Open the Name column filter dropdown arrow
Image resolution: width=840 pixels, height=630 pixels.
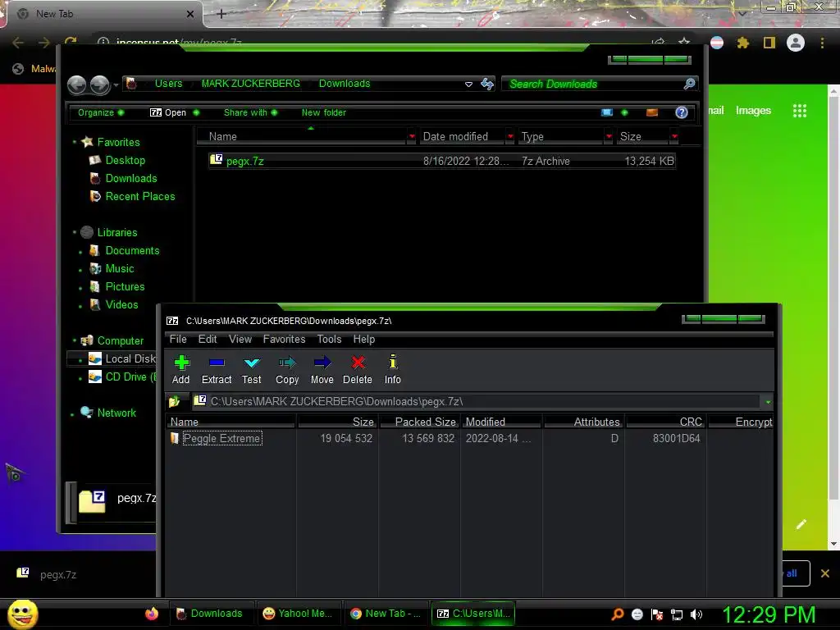412,137
